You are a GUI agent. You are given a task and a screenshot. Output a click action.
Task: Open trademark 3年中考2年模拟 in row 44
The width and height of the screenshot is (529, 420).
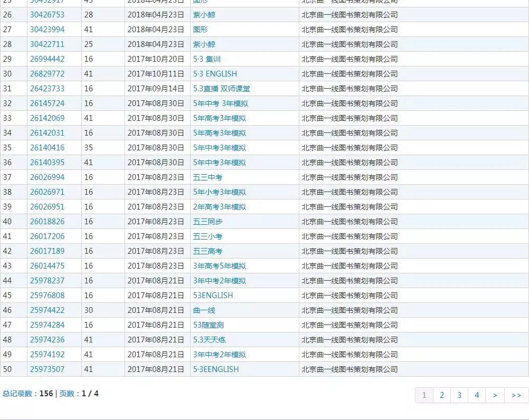220,281
